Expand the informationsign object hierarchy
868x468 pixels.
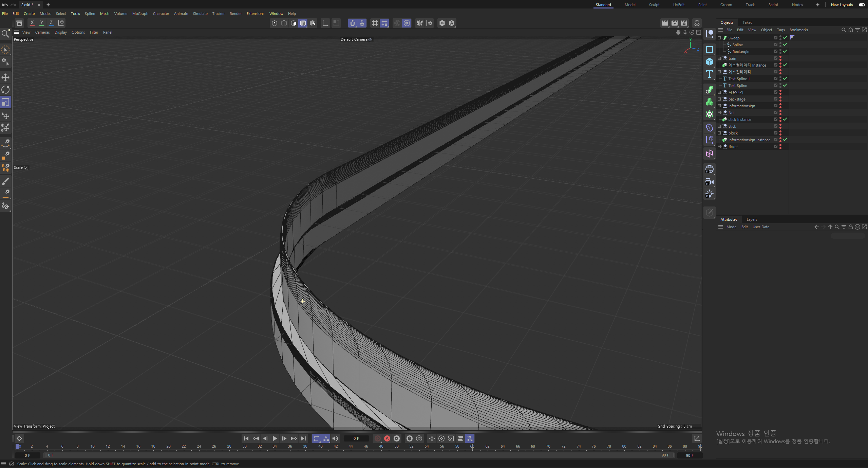tap(719, 106)
